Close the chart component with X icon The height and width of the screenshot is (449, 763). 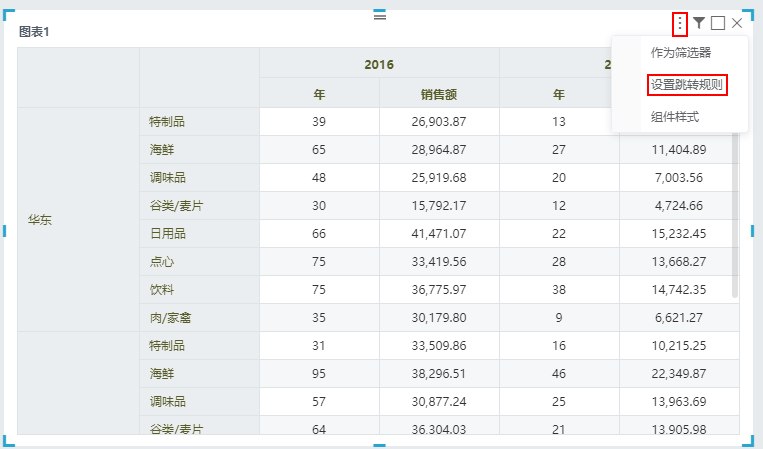pyautogui.click(x=737, y=23)
